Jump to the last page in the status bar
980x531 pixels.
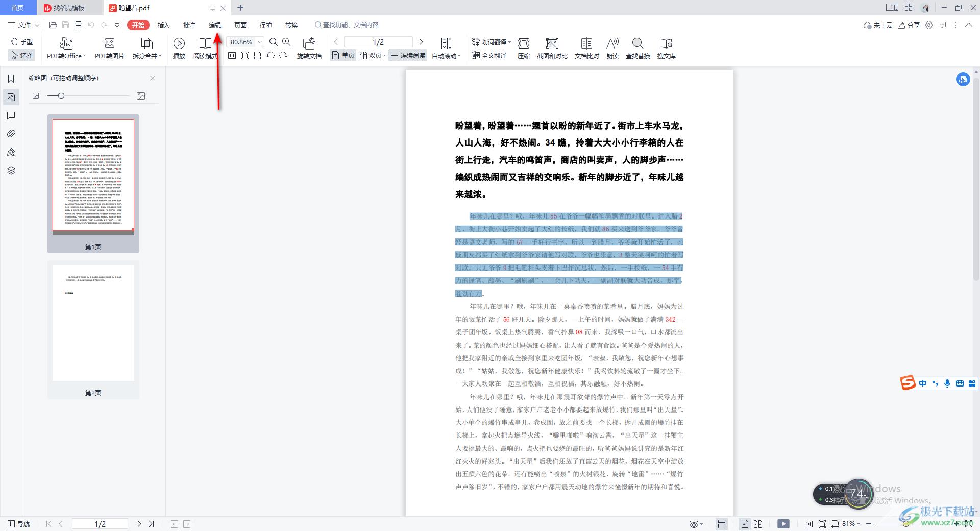tap(151, 524)
